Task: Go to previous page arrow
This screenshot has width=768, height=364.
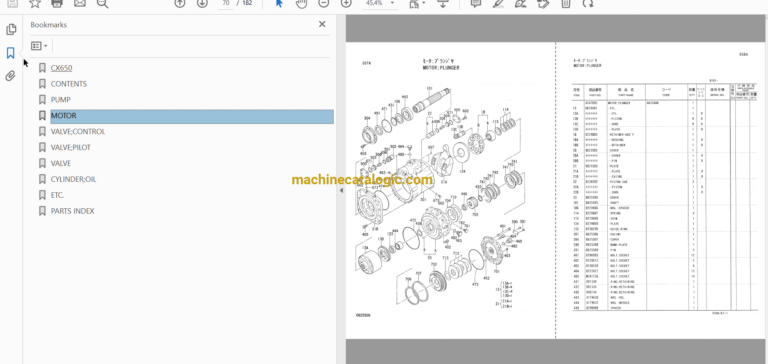Action: pyautogui.click(x=180, y=4)
